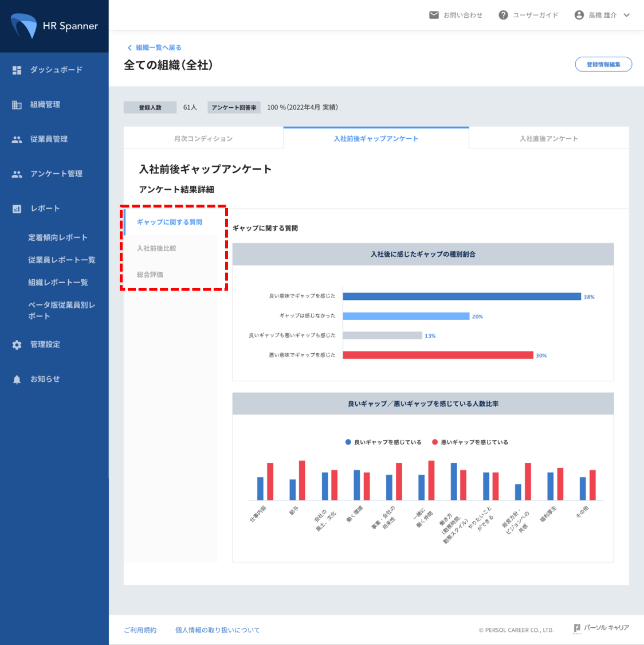Select 総合評価 in the side menu
Image resolution: width=644 pixels, height=645 pixels.
150,275
